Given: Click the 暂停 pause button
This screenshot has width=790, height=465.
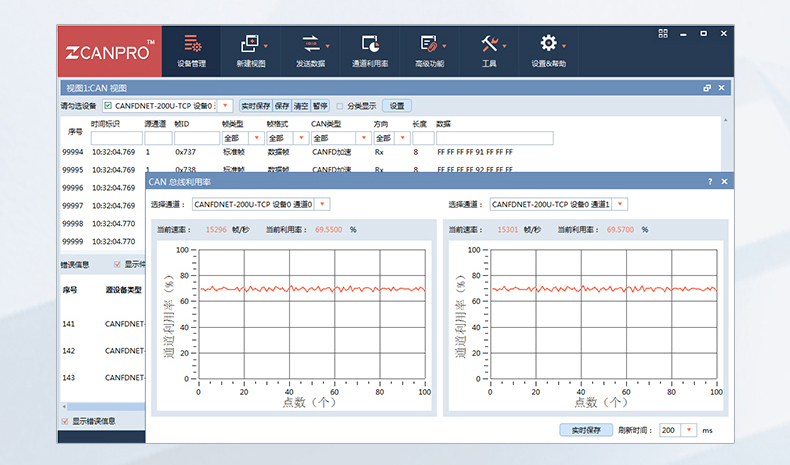Looking at the screenshot, I should pos(319,105).
